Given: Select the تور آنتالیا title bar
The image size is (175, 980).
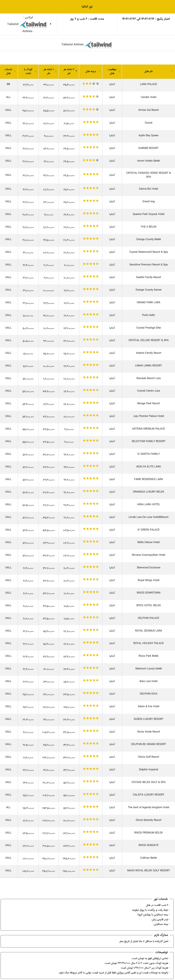Looking at the screenshot, I should click(x=87, y=7).
